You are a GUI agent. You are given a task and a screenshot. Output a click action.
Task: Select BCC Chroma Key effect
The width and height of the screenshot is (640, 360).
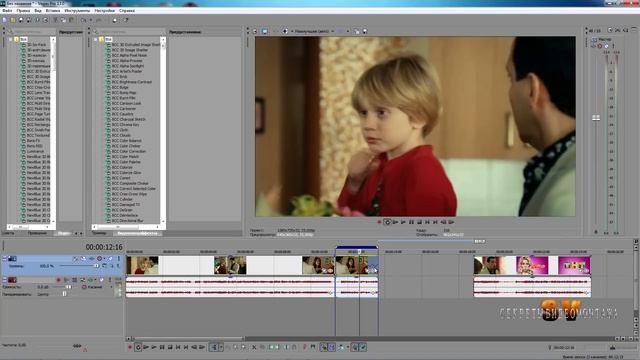(126, 124)
